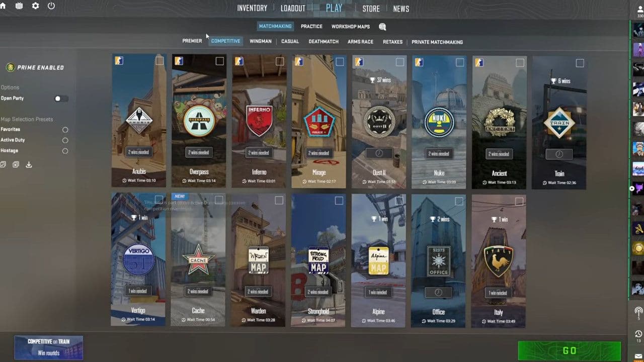Viewport: 644px width, 362px height.
Task: Switch to the Workshop Maps tab
Action: click(x=350, y=27)
